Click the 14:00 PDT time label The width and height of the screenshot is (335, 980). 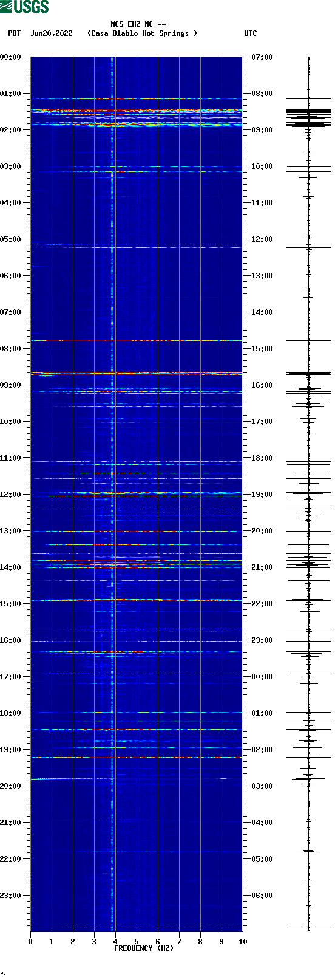(x=11, y=567)
